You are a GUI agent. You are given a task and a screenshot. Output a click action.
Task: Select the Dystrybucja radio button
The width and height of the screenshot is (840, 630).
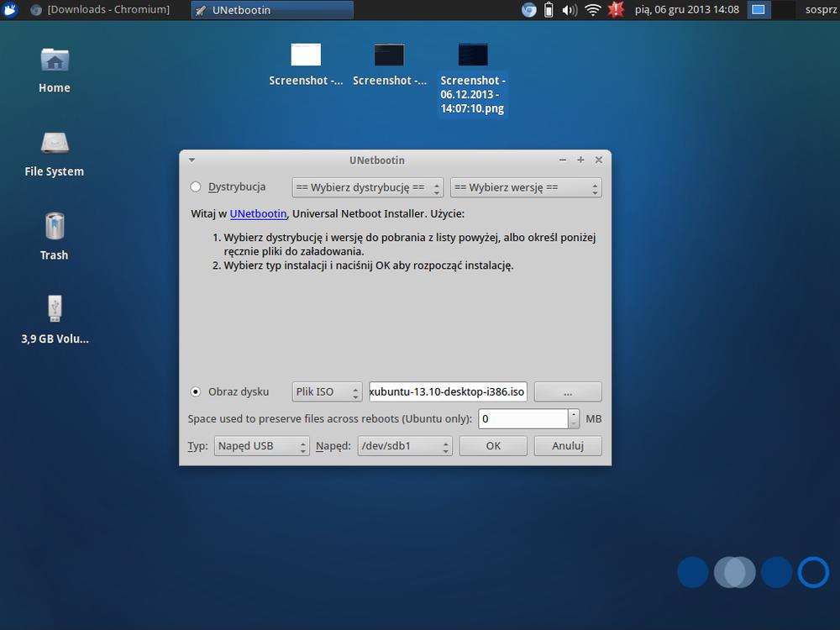(x=196, y=187)
